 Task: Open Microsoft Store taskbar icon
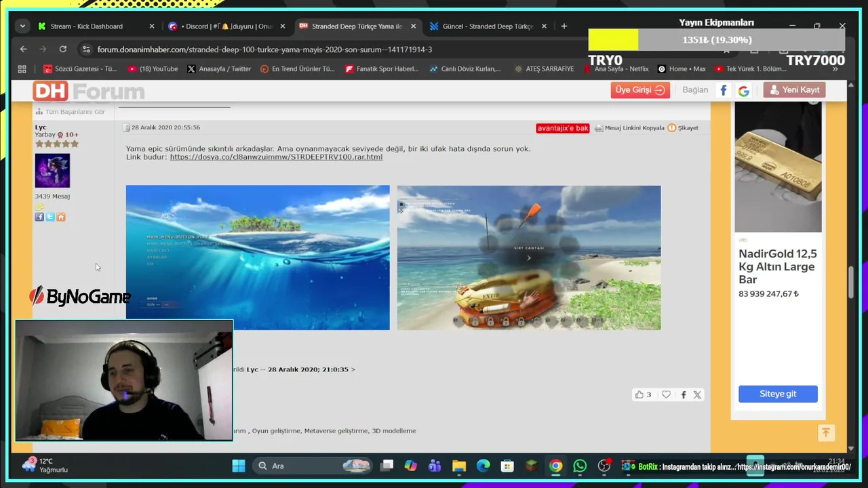(x=507, y=466)
